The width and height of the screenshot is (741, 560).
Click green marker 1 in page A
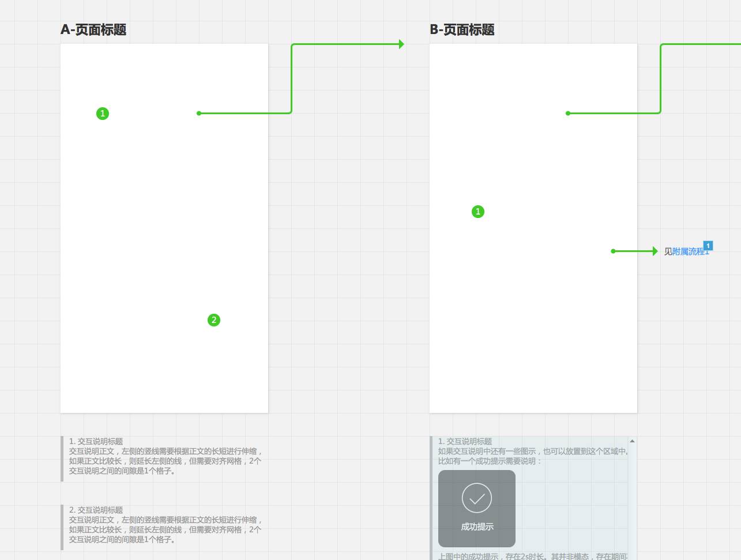pyautogui.click(x=103, y=114)
